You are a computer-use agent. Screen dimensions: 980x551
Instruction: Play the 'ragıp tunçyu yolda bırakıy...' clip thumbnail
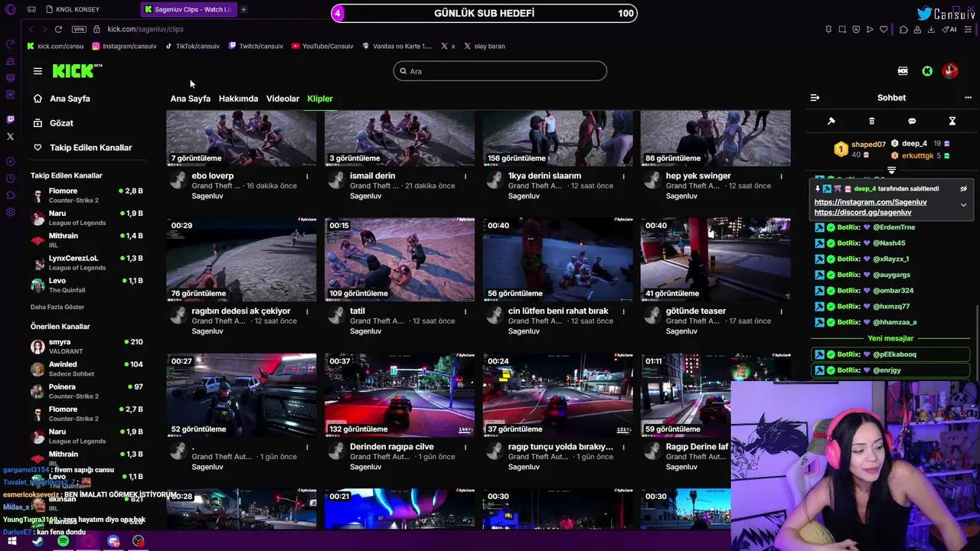pyautogui.click(x=557, y=395)
